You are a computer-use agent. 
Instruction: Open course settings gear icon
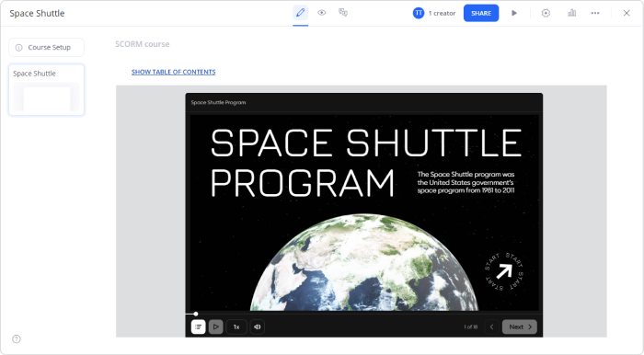(x=546, y=13)
